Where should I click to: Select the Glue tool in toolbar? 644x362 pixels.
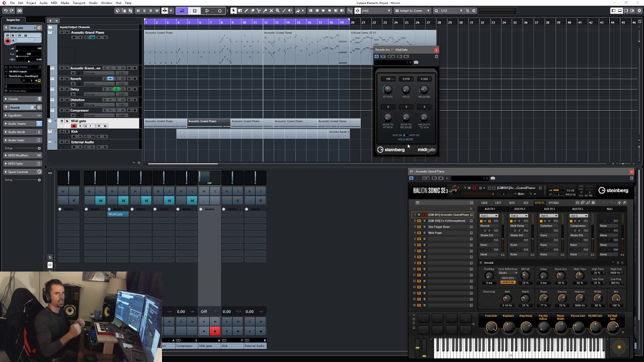point(266,11)
